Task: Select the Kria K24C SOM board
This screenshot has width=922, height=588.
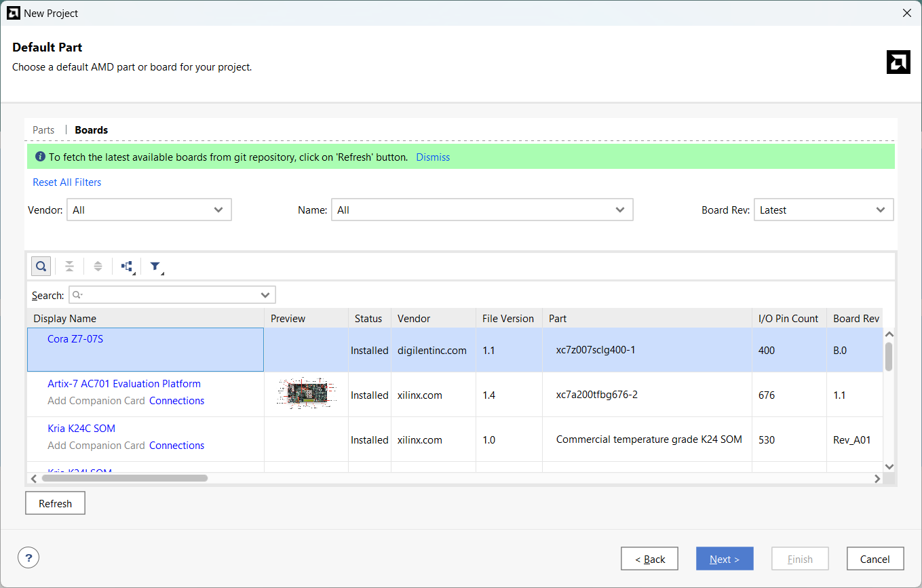Action: (81, 429)
